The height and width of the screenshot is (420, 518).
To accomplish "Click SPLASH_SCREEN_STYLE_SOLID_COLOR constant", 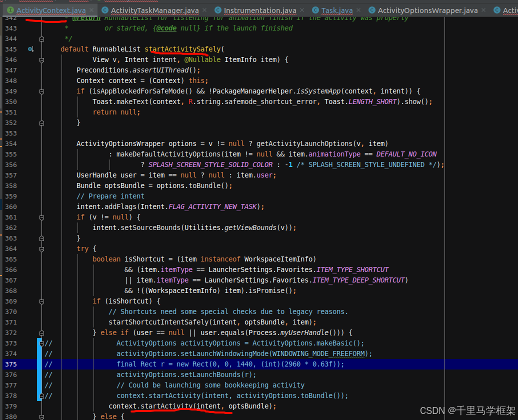I will [x=210, y=165].
